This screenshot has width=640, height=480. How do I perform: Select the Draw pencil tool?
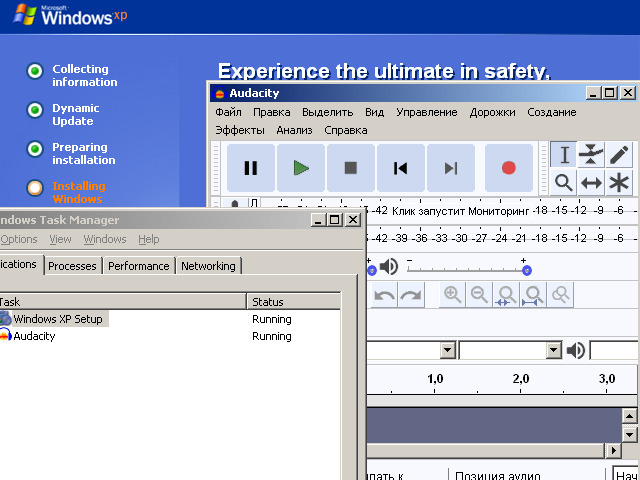point(619,155)
